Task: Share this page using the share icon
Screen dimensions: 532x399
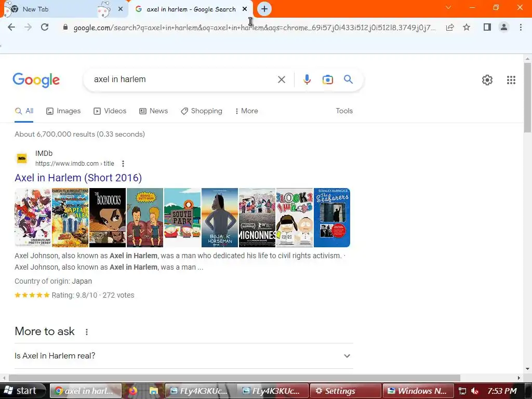Action: (450, 27)
